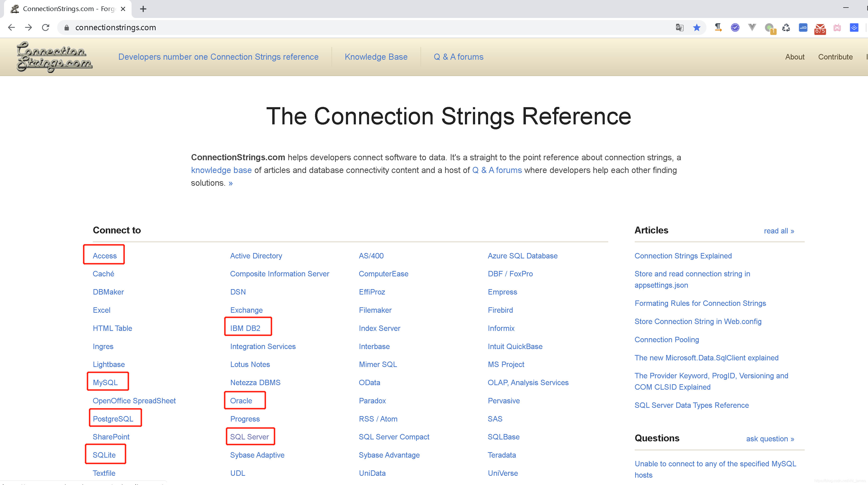Open the SQL Server connection strings
Image resolution: width=868 pixels, height=485 pixels.
point(249,437)
